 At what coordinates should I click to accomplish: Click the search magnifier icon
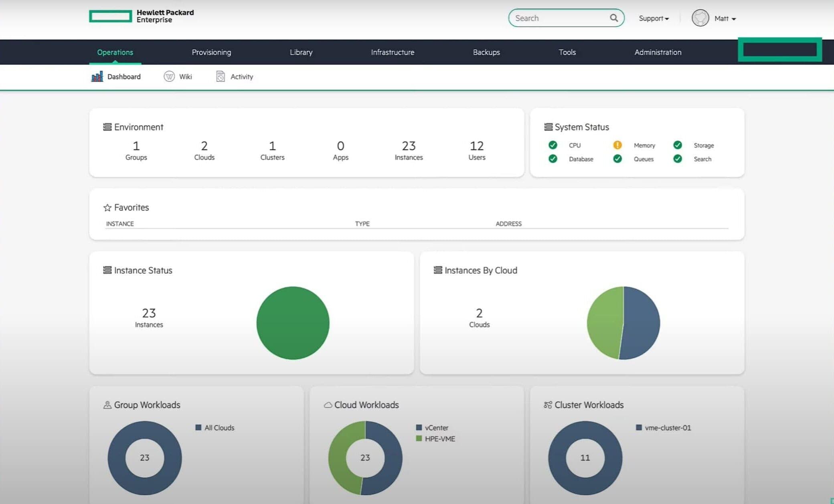click(x=613, y=18)
